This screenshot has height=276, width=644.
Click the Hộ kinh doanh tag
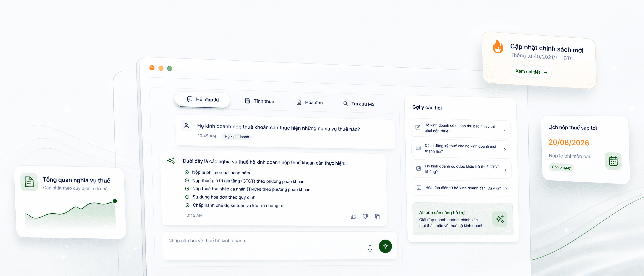[237, 137]
